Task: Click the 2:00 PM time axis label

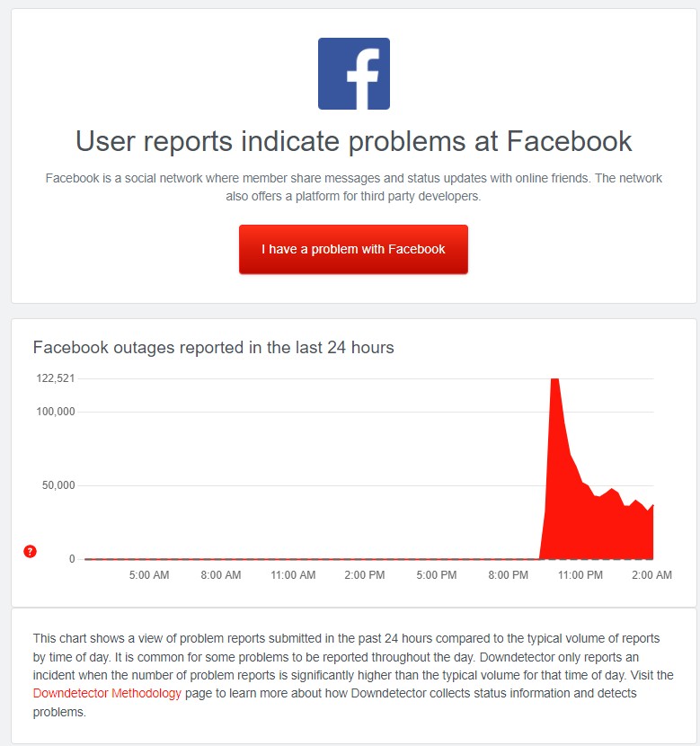Action: pyautogui.click(x=364, y=574)
